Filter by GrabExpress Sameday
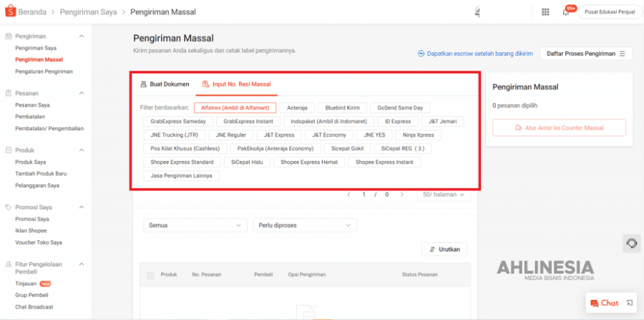The image size is (644, 320). [x=178, y=121]
